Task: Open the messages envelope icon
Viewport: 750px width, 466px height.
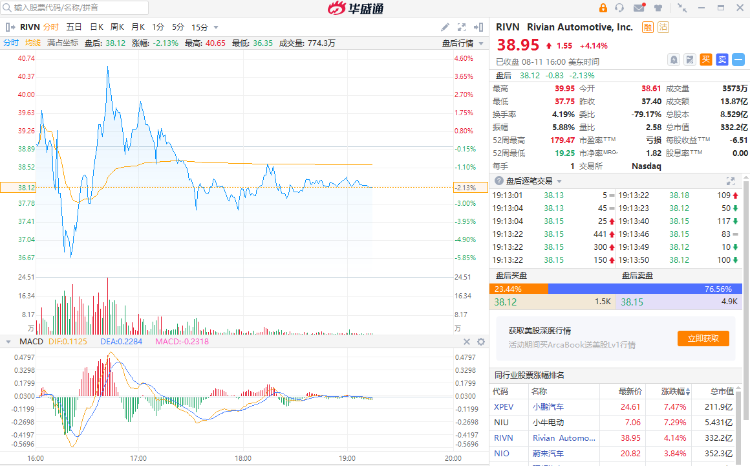Action: (639, 8)
